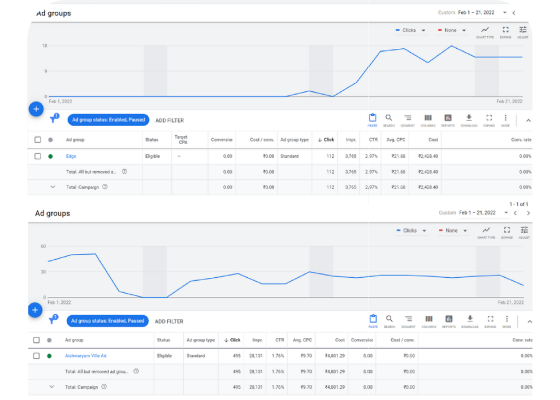Screen dimensions: 560x400
Task: Sort upper table by Avg. CPC column
Action: pos(396,140)
